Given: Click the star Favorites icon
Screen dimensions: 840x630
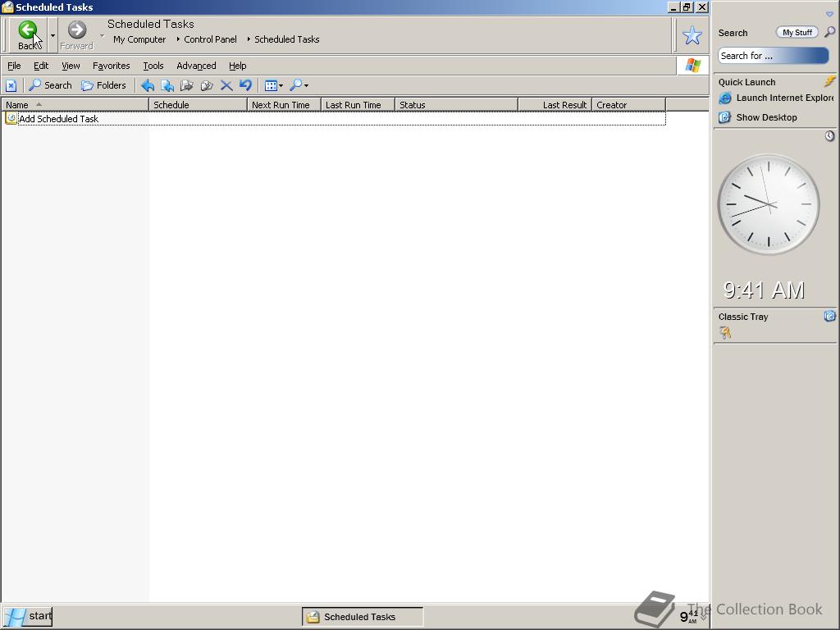Looking at the screenshot, I should pos(692,35).
